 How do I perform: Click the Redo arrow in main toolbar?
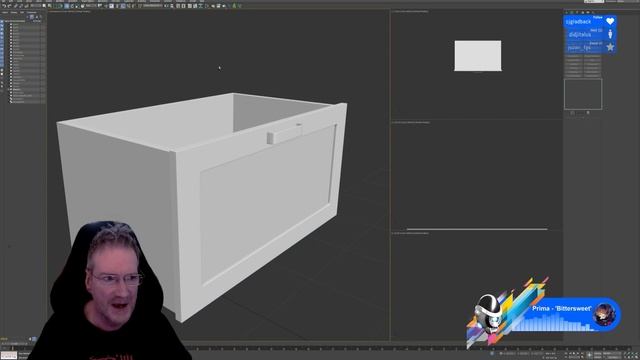click(x=9, y=6)
